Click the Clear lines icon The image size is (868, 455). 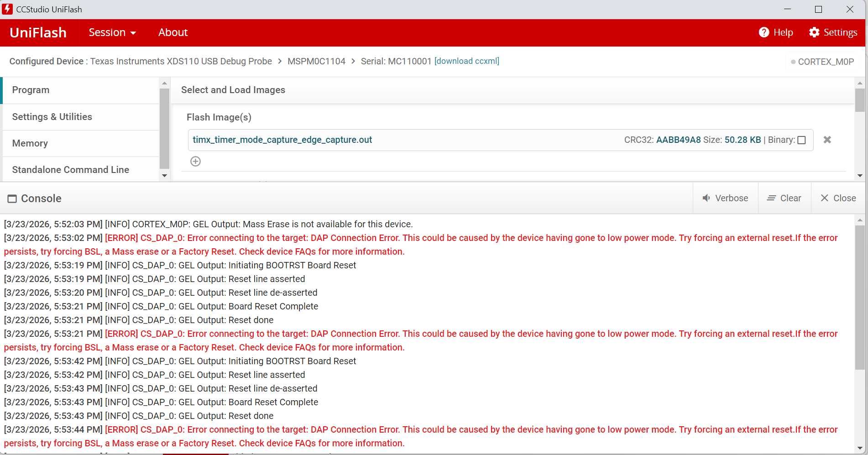(771, 198)
